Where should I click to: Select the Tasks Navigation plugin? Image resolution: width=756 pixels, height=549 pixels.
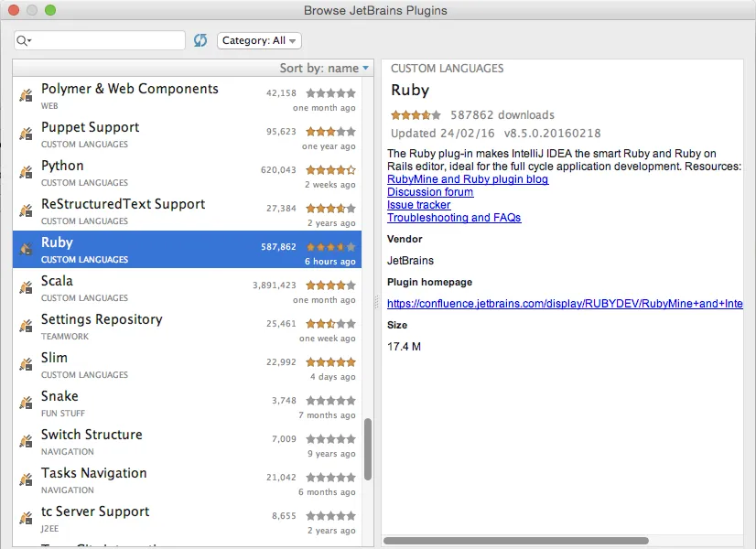click(187, 480)
